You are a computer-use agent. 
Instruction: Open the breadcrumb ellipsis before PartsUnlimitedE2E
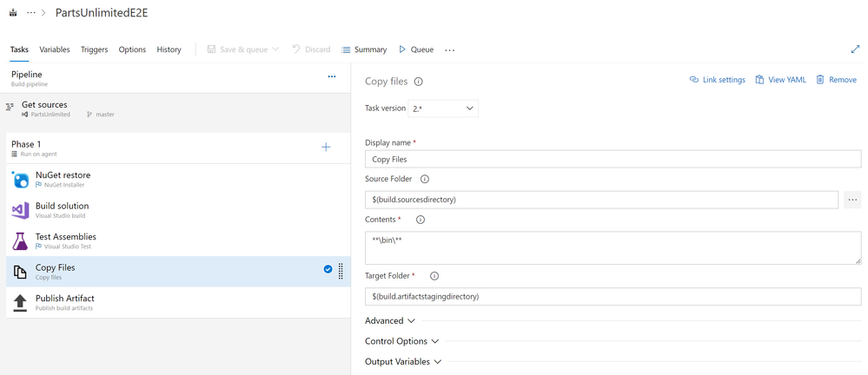point(31,13)
